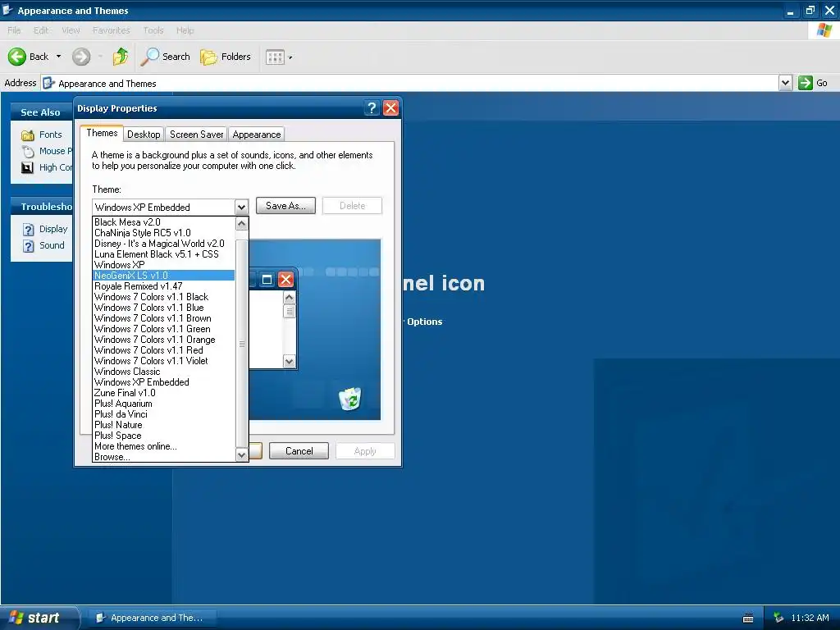The height and width of the screenshot is (630, 840).
Task: Click the network tray icon near clock
Action: (x=778, y=618)
